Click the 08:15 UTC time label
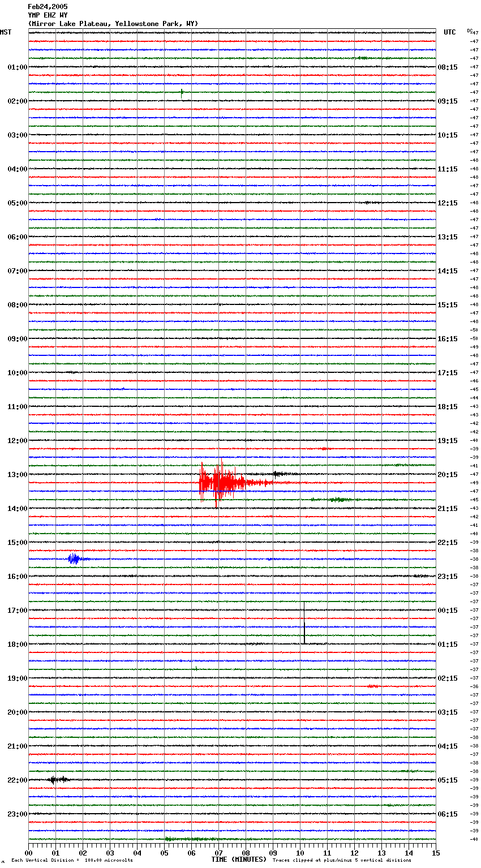Image resolution: width=481 pixels, height=868 pixels. click(x=448, y=67)
